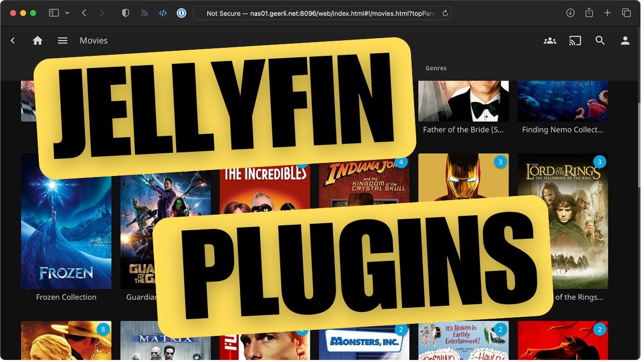Screen dimensions: 644x362
Task: Show Safari downloads
Action: coord(571,13)
